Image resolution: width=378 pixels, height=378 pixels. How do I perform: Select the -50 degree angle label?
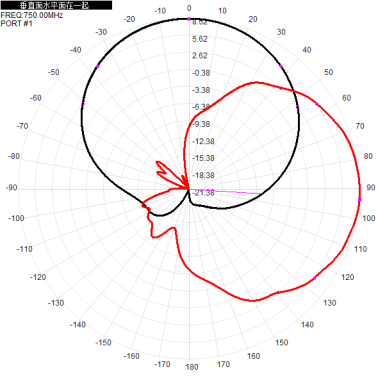[53, 72]
